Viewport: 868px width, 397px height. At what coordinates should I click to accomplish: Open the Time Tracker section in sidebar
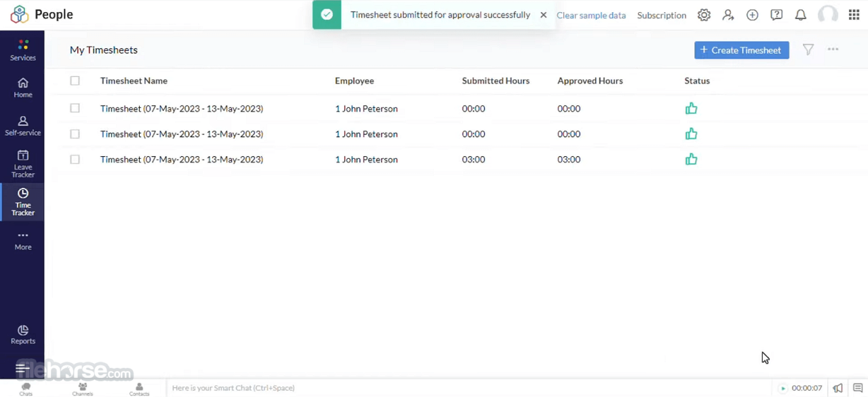click(22, 202)
